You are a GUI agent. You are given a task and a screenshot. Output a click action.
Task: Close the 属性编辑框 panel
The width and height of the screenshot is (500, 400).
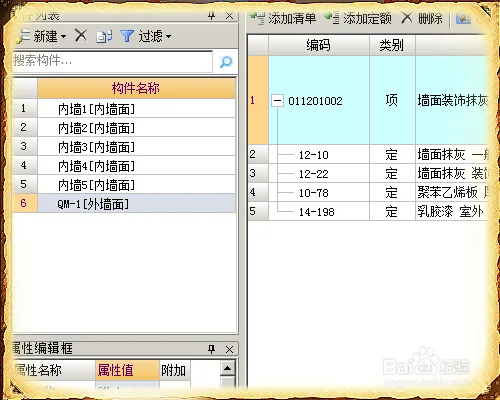[x=229, y=349]
